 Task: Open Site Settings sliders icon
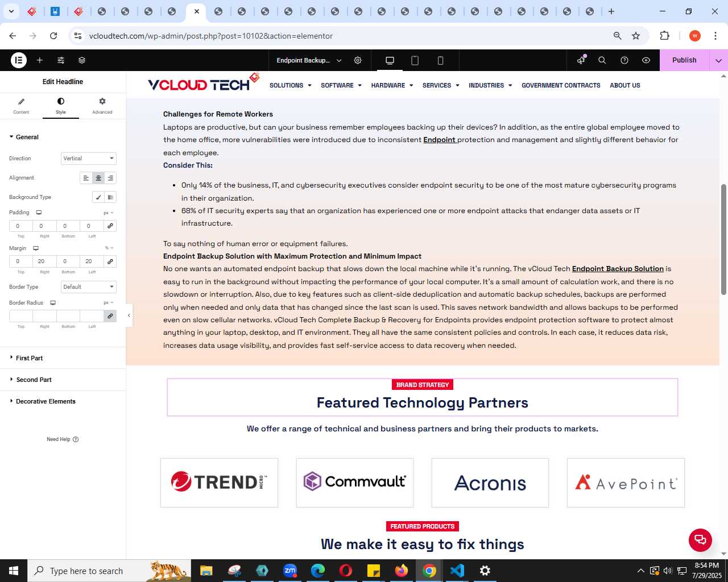[61, 60]
